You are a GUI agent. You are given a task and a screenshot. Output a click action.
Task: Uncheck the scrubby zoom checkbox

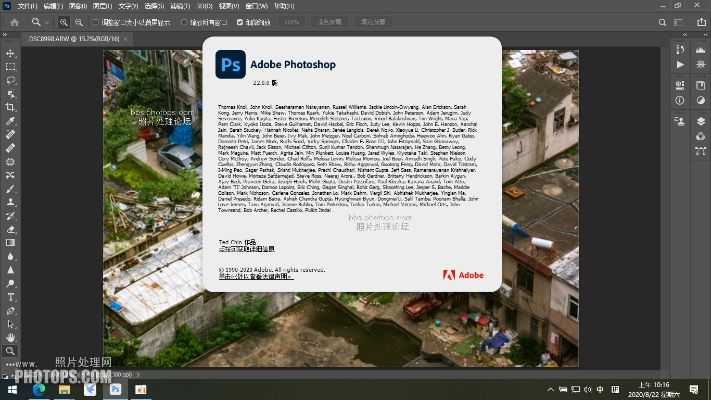(241, 21)
